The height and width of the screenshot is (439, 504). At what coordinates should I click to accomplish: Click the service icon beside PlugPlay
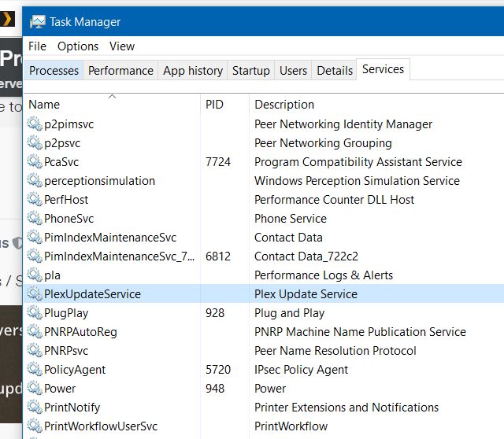point(35,313)
